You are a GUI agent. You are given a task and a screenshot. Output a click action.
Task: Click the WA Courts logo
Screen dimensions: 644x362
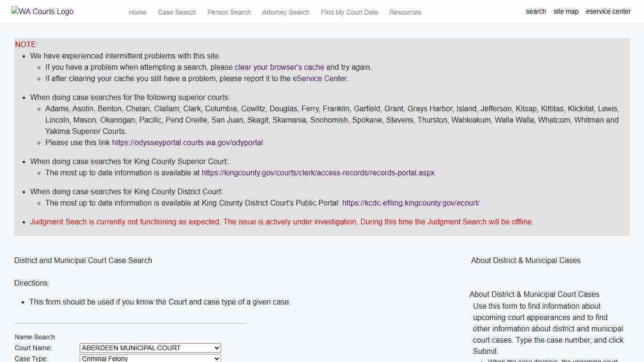[42, 11]
